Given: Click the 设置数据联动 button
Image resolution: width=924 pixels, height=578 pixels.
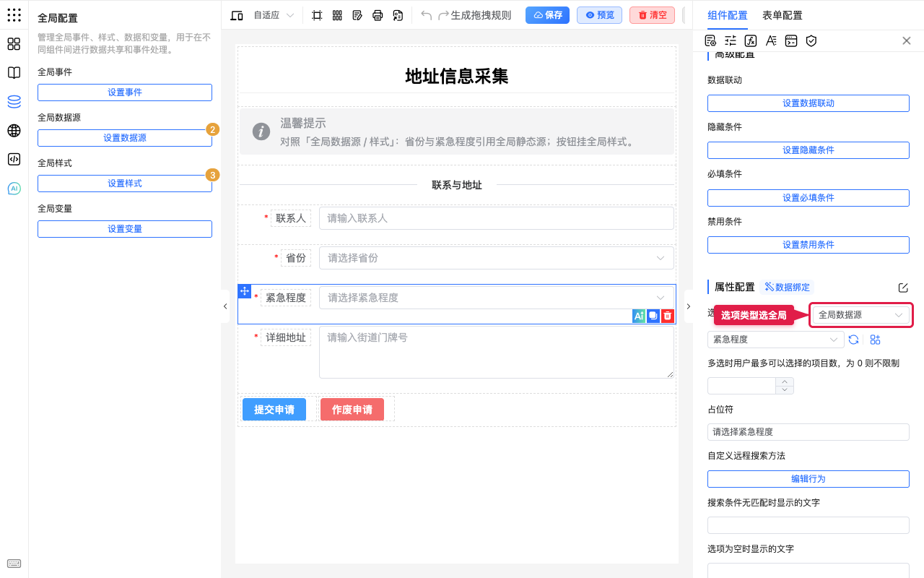Looking at the screenshot, I should [808, 103].
